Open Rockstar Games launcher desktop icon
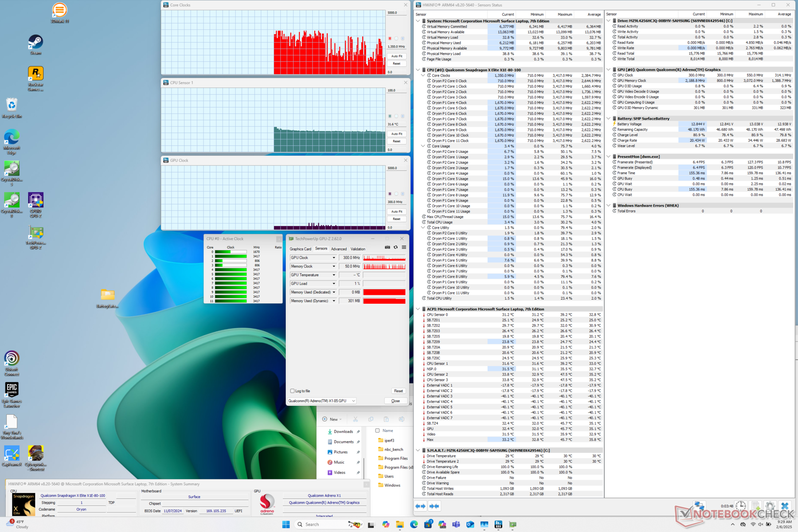Image resolution: width=798 pixels, height=532 pixels. [35, 78]
